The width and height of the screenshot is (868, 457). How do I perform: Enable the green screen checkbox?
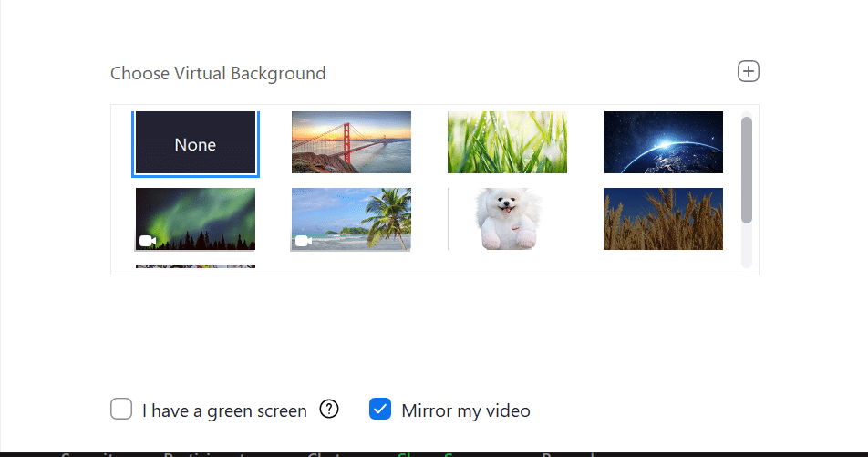(x=121, y=409)
